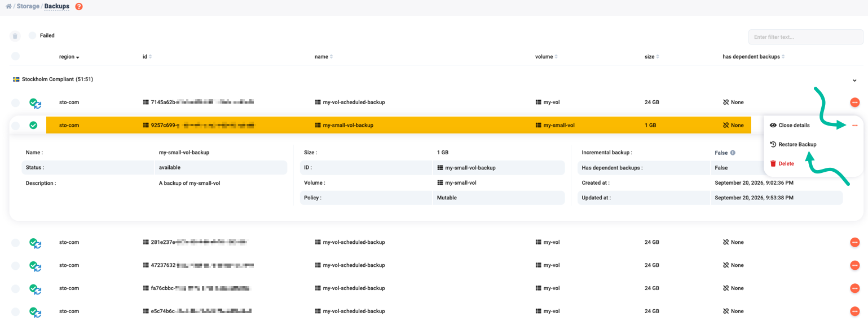Choose Restore Backup from the menu
This screenshot has height=321, width=868.
[x=793, y=144]
